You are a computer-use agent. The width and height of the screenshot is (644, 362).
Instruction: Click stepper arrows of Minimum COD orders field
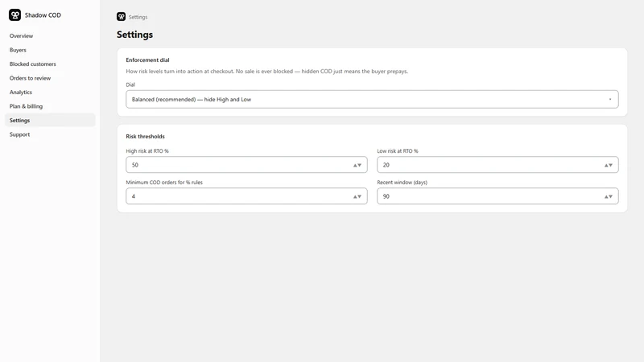click(357, 196)
